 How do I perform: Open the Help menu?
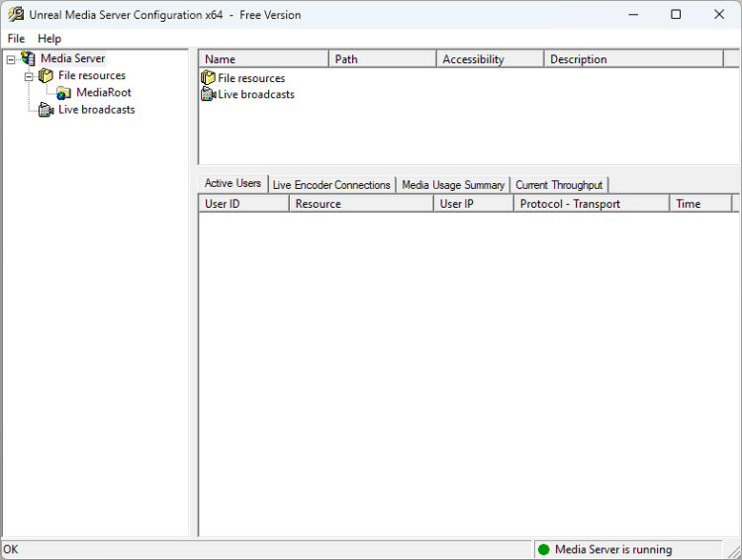click(x=49, y=39)
